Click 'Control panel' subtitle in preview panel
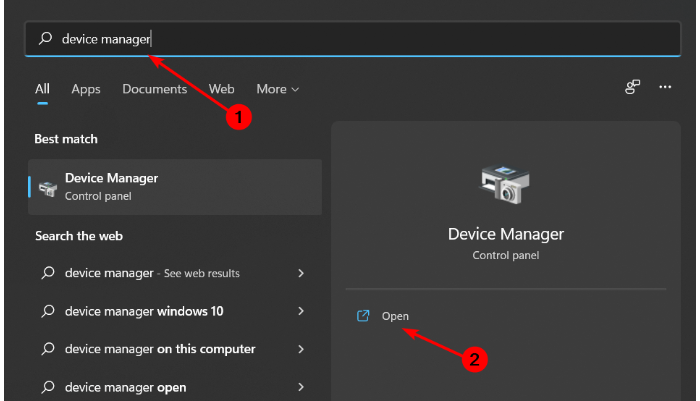 [506, 255]
